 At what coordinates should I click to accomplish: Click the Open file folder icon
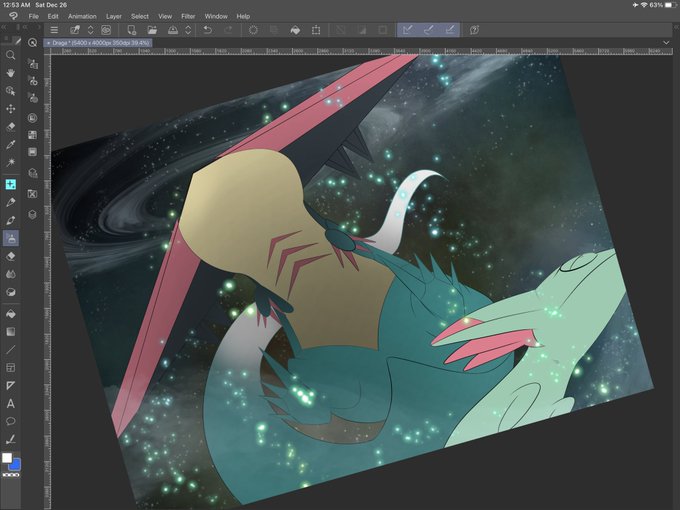(x=152, y=30)
